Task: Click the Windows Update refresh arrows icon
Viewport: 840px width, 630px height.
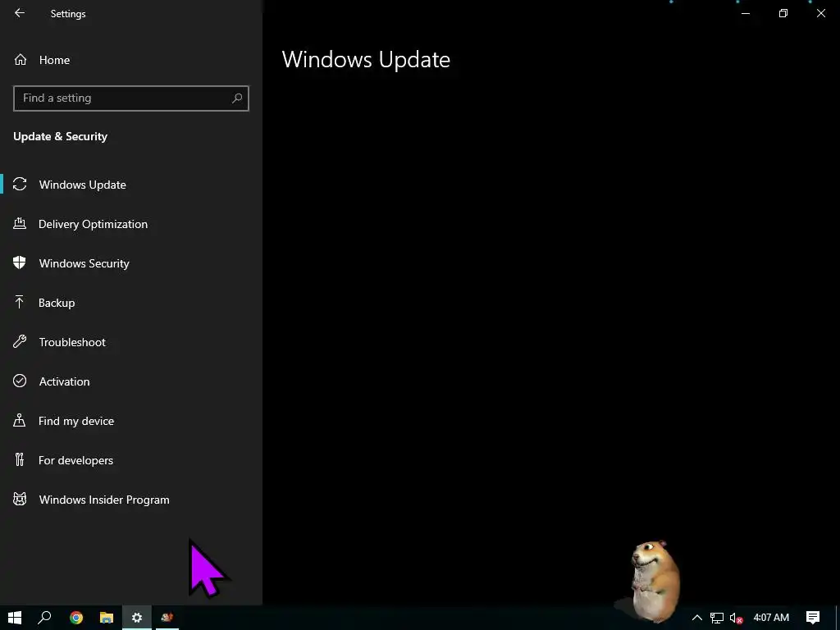Action: point(20,185)
